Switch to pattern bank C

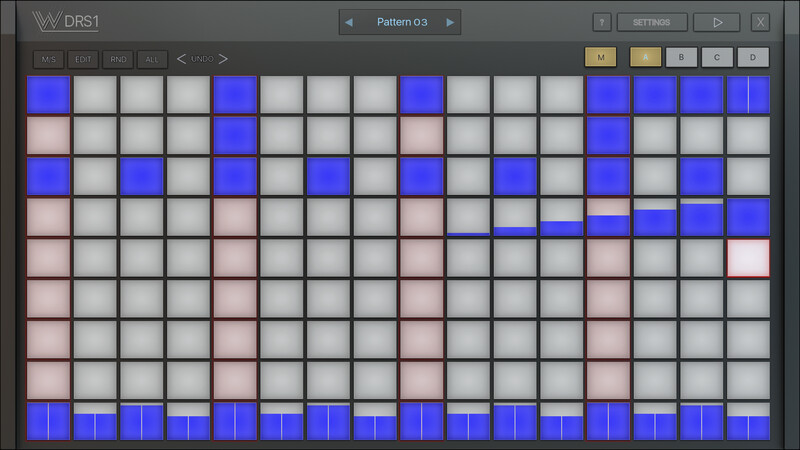(717, 57)
